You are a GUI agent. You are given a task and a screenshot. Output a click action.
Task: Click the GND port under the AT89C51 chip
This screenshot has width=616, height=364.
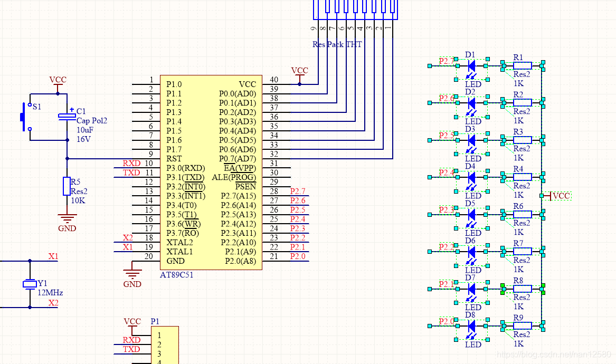click(132, 274)
